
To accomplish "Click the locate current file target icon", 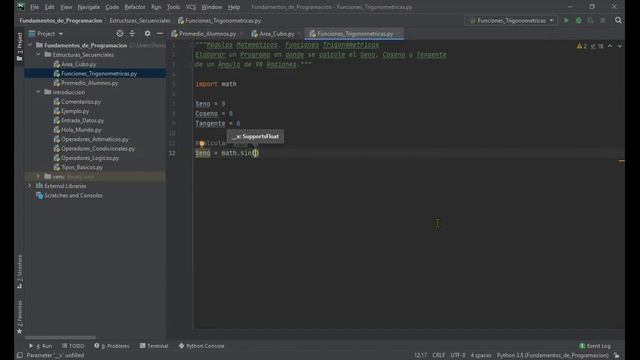I will click(120, 33).
